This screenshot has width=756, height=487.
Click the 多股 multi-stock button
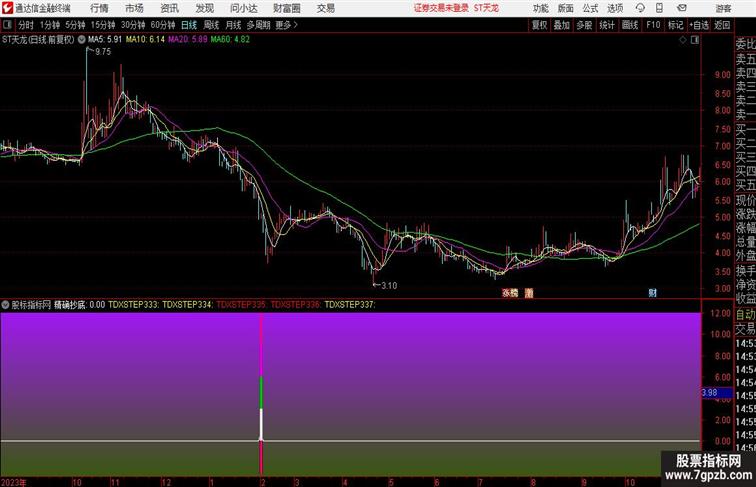(584, 25)
